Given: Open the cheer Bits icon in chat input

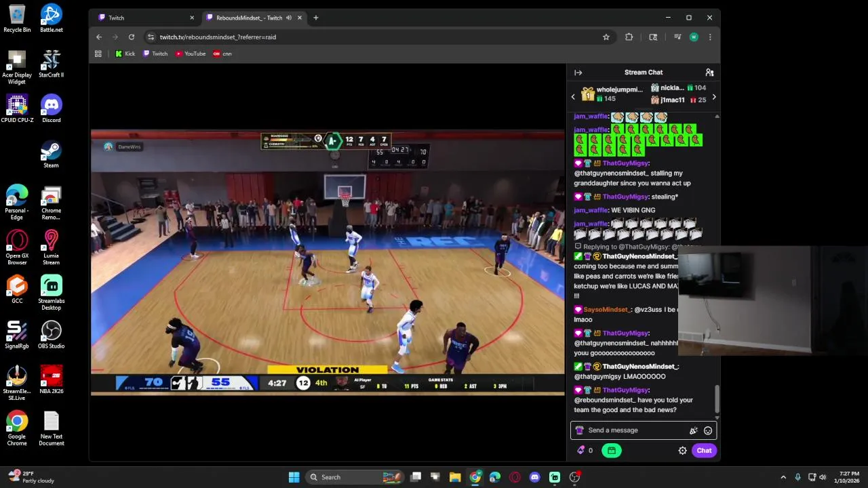Looking at the screenshot, I should click(x=693, y=430).
